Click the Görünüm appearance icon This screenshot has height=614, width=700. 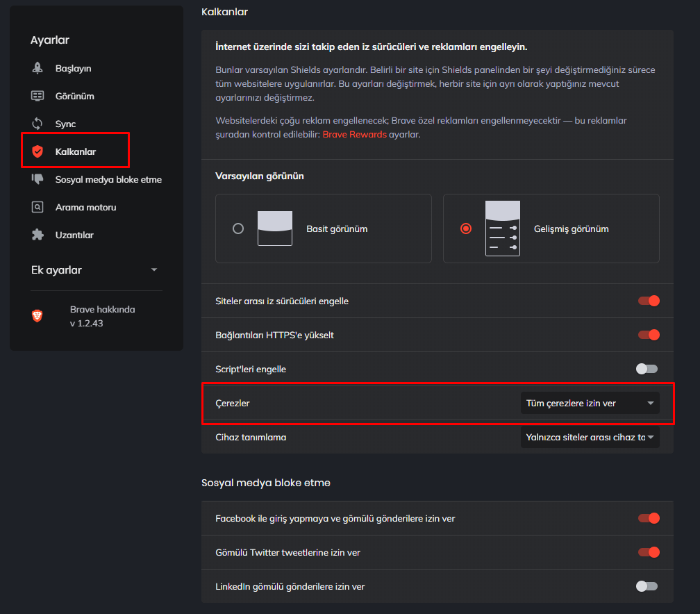[37, 96]
